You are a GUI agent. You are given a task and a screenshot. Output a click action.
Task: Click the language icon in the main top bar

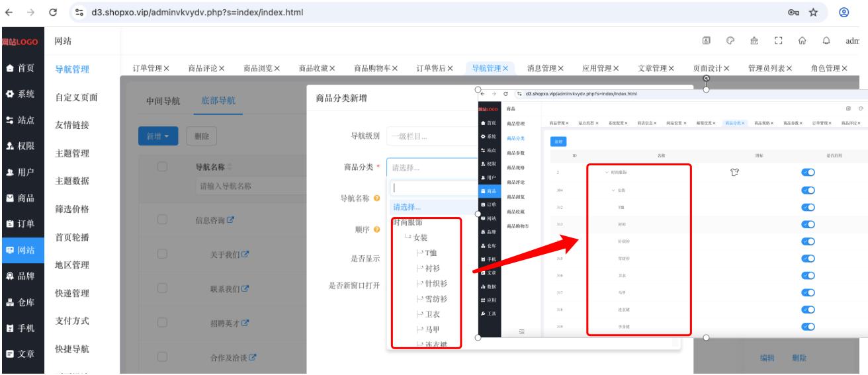tap(707, 40)
